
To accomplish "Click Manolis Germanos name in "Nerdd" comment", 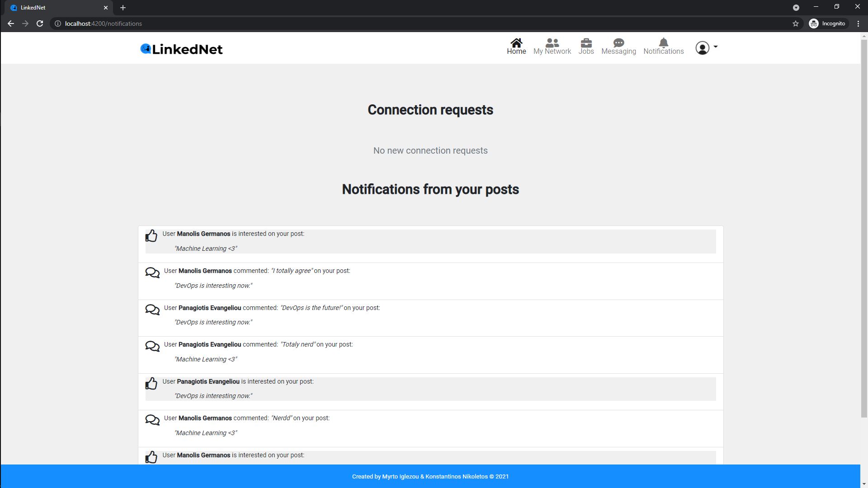I will point(205,418).
